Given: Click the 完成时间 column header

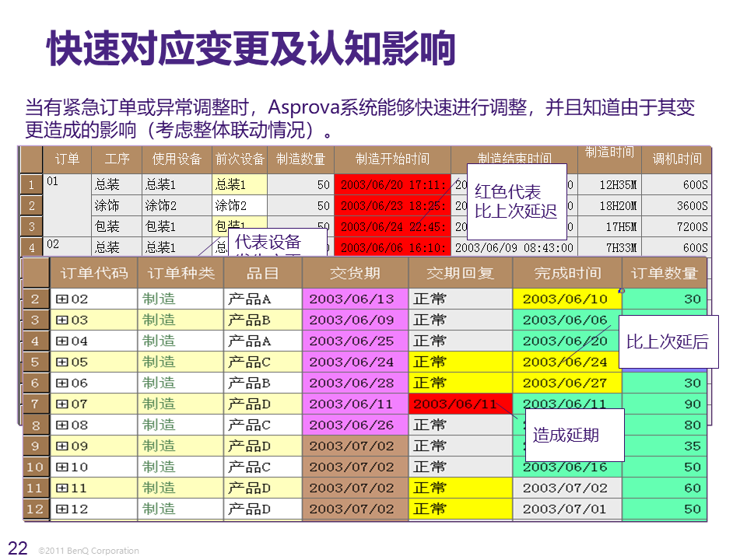Looking at the screenshot, I should (567, 273).
